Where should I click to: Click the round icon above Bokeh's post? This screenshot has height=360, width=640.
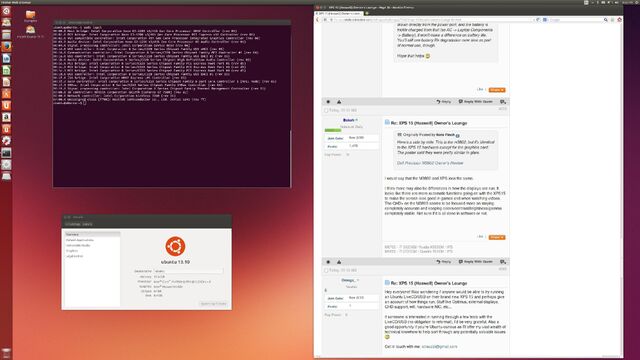328,102
